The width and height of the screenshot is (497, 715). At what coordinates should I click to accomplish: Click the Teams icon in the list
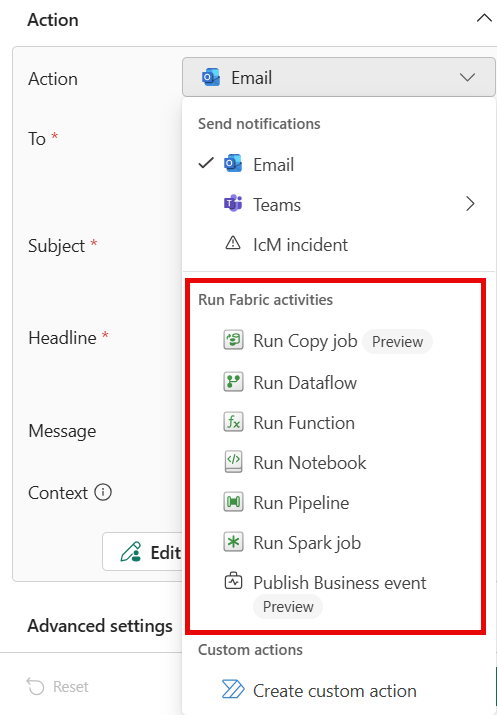click(233, 204)
